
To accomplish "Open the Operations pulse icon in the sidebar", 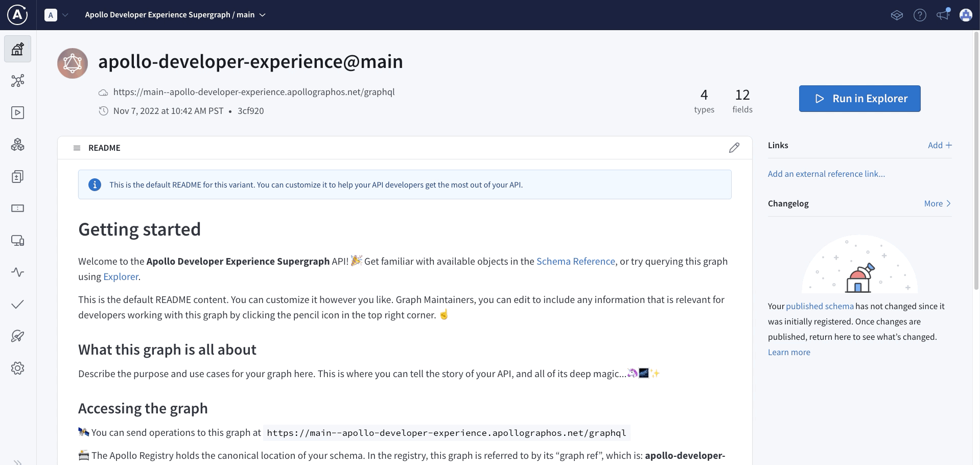I will coord(17,272).
